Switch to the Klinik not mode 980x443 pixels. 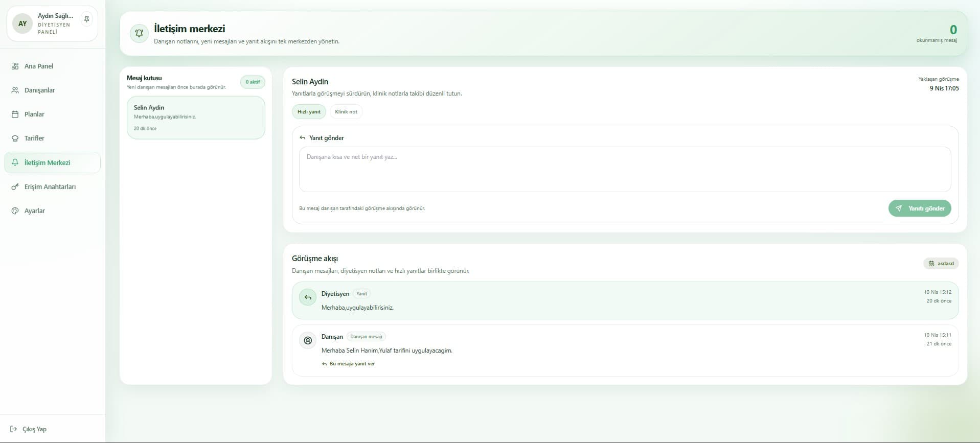[x=346, y=112]
